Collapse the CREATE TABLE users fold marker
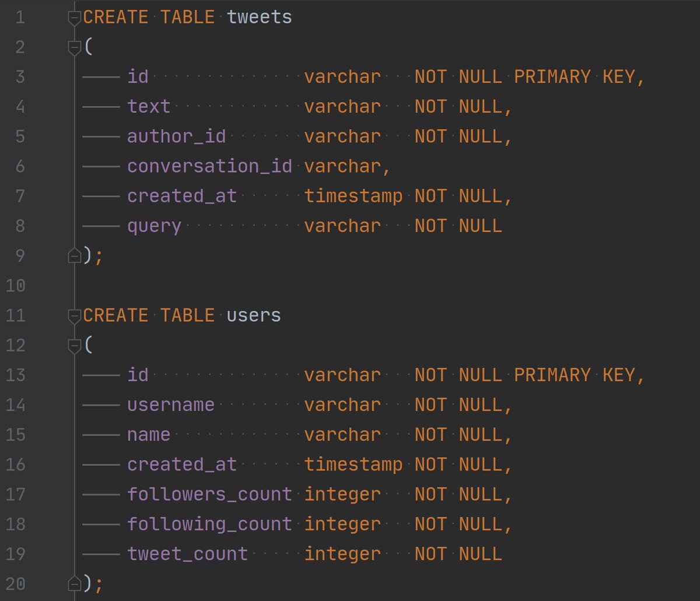 pos(74,317)
